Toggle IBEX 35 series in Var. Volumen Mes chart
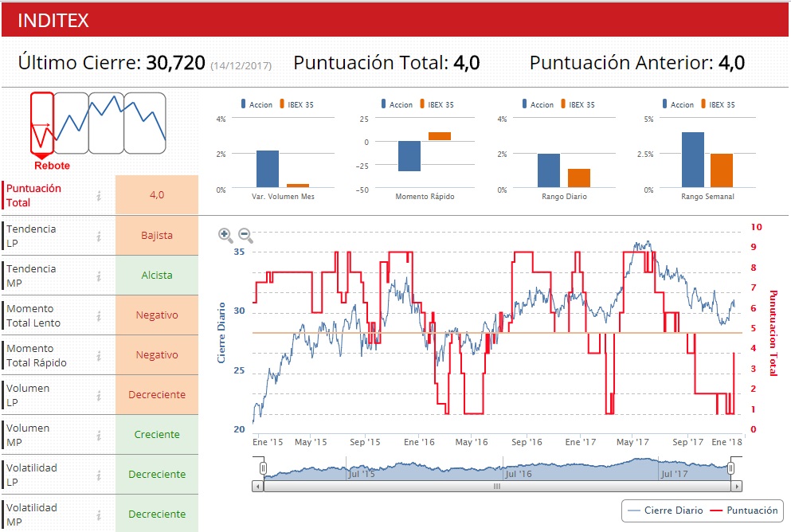 click(297, 104)
